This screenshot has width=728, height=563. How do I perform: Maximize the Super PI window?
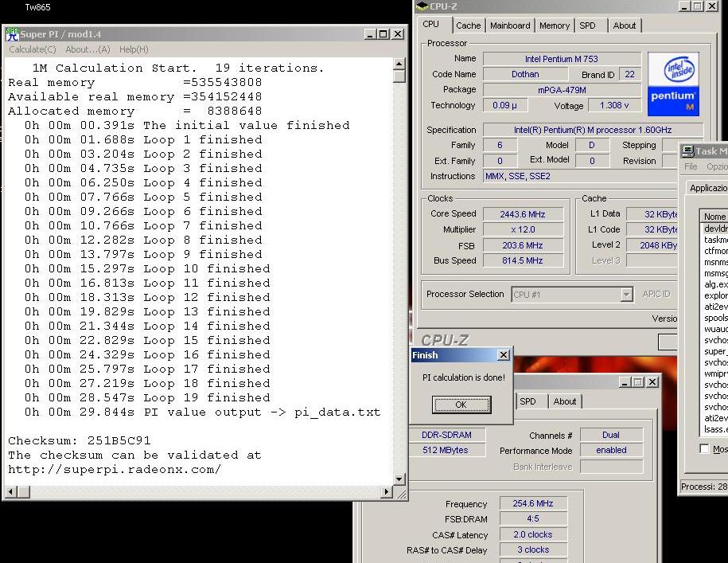click(x=383, y=34)
